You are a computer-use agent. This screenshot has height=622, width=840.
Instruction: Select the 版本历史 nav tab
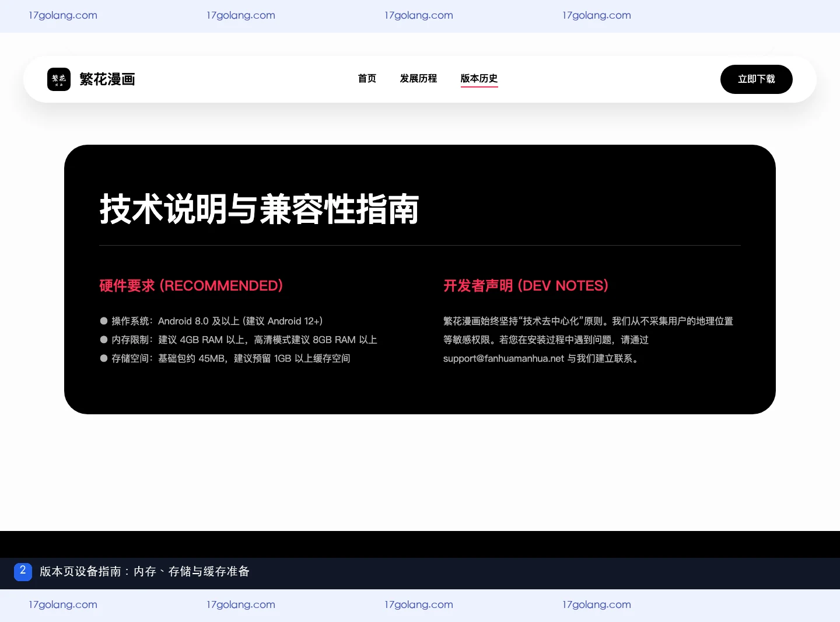tap(479, 79)
